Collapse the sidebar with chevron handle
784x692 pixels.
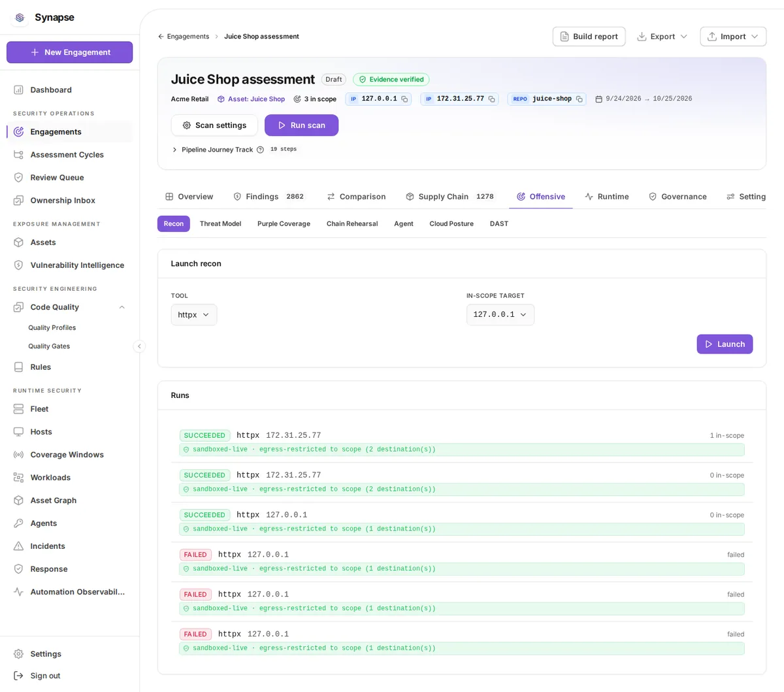click(x=139, y=346)
